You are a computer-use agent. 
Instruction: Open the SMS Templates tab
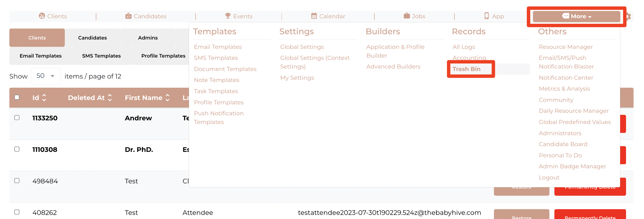101,56
